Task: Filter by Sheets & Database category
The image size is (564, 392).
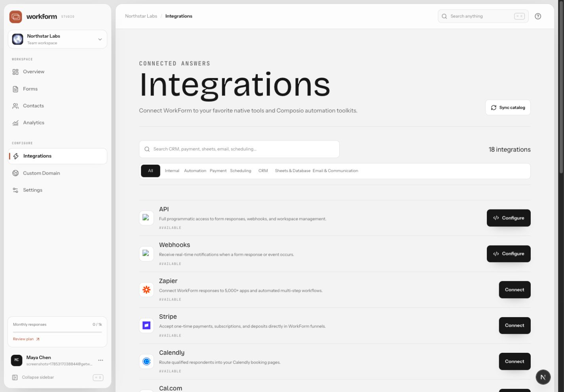Action: (x=292, y=171)
